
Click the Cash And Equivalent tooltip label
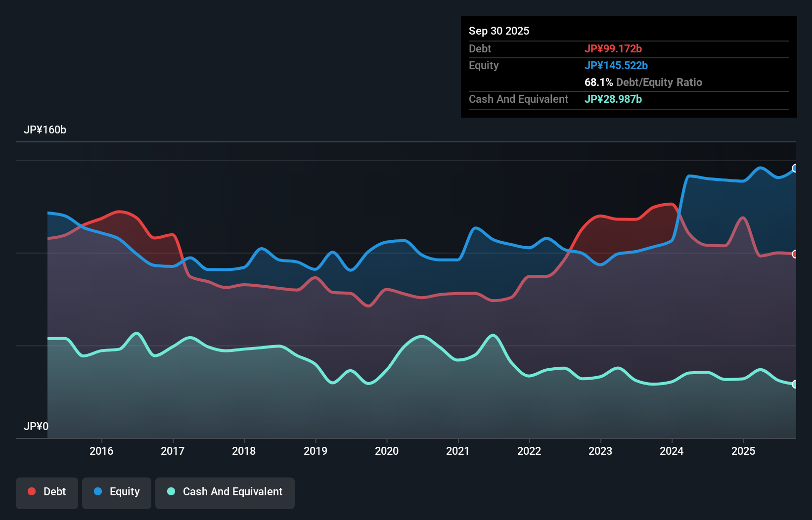[518, 99]
